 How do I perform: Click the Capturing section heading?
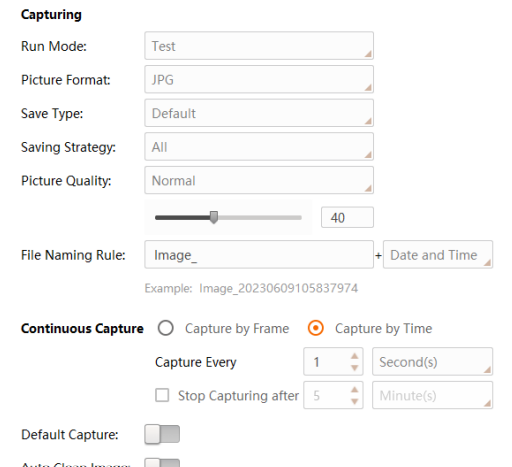51,15
